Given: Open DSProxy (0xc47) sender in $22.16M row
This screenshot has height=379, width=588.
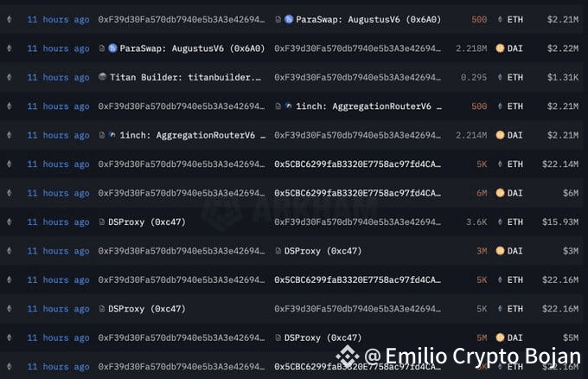Looking at the screenshot, I should pos(147,309).
